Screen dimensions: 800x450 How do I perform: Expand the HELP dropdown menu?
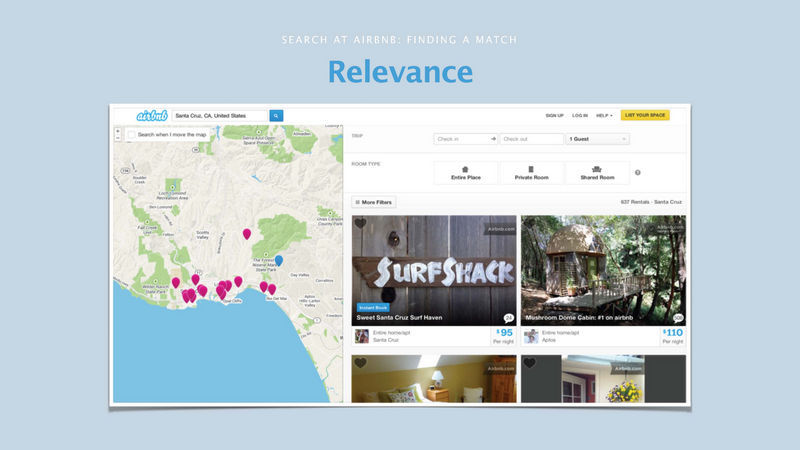604,115
